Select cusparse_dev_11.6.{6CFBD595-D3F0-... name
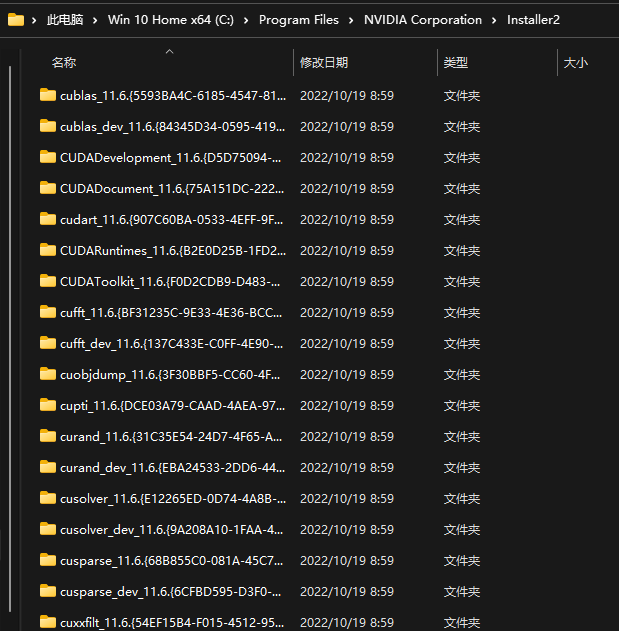The width and height of the screenshot is (619, 631). [170, 592]
